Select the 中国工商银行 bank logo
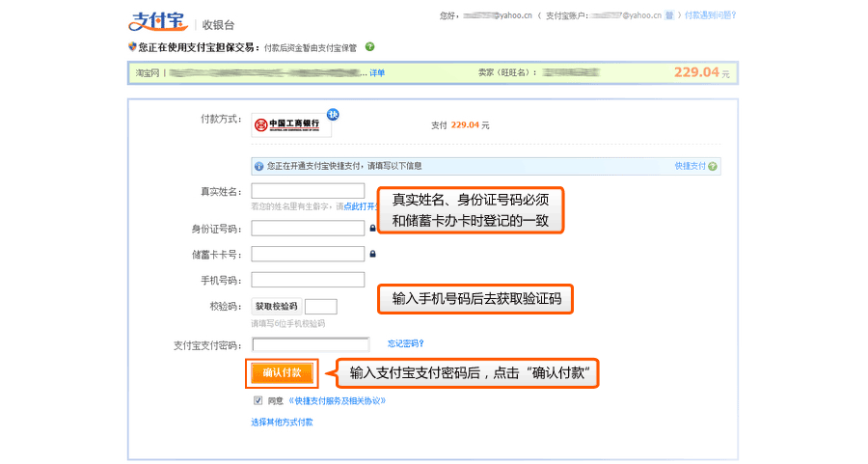 click(x=291, y=125)
